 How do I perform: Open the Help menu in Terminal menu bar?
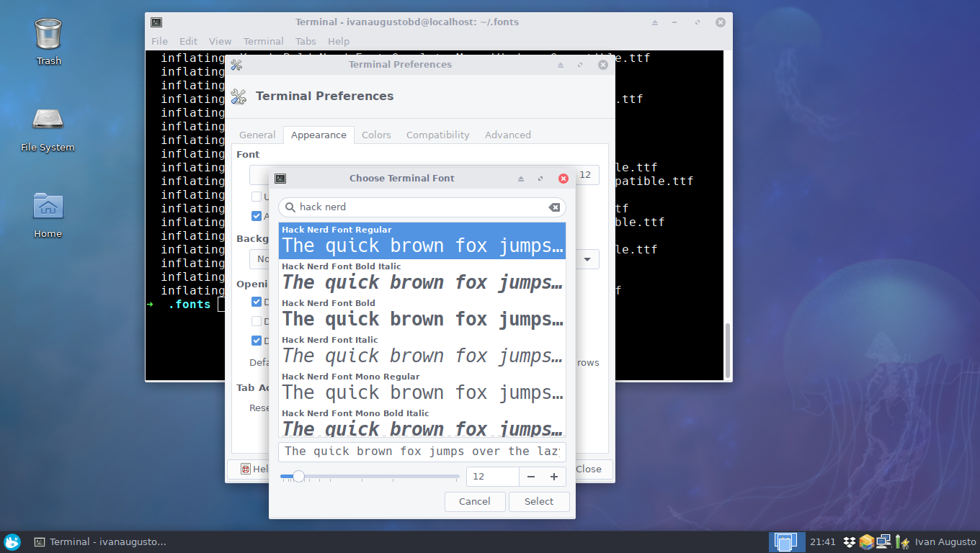(x=339, y=41)
